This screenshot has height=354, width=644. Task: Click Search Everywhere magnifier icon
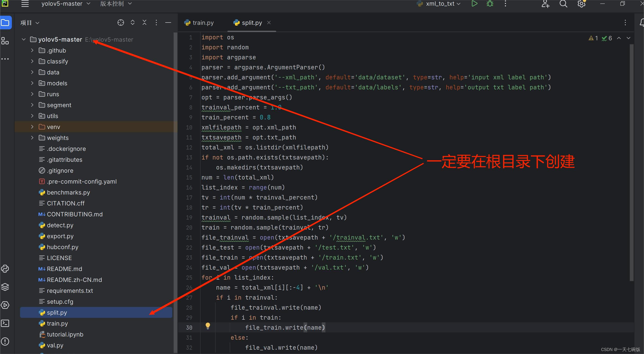(563, 4)
